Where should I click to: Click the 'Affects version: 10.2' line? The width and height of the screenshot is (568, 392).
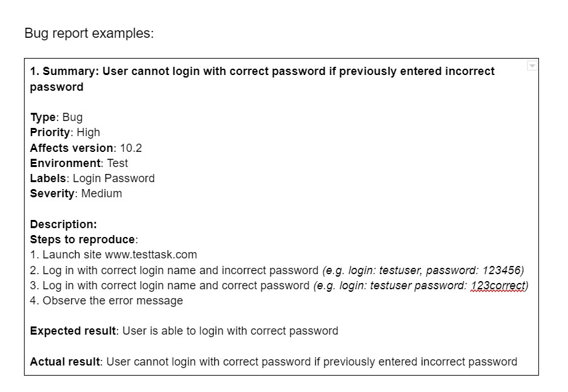pyautogui.click(x=86, y=147)
